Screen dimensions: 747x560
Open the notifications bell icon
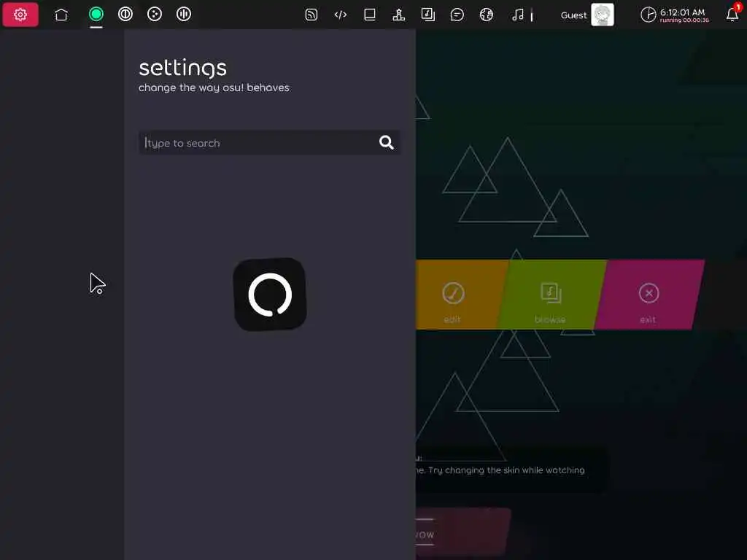click(732, 15)
